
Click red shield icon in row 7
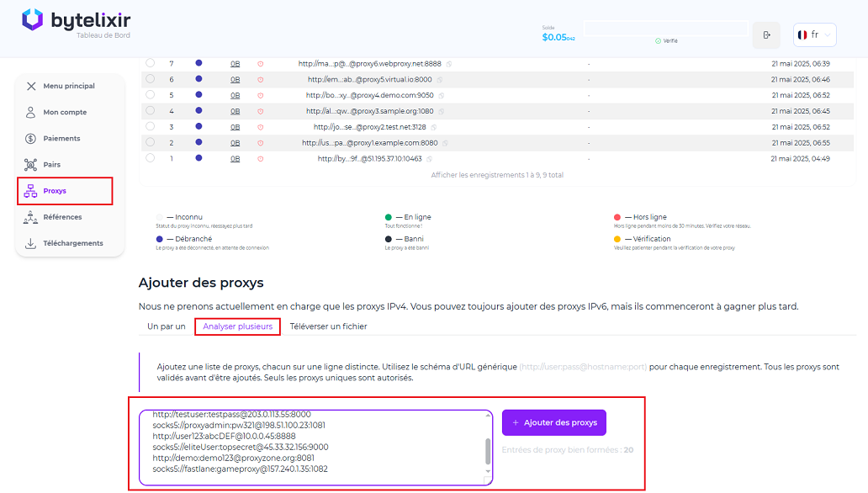pos(260,64)
